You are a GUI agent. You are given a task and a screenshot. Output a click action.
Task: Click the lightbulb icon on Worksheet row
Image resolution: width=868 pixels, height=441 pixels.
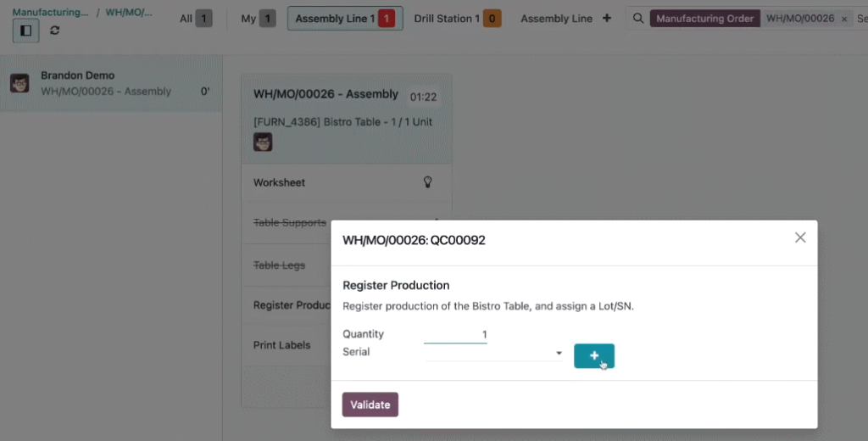coord(427,181)
